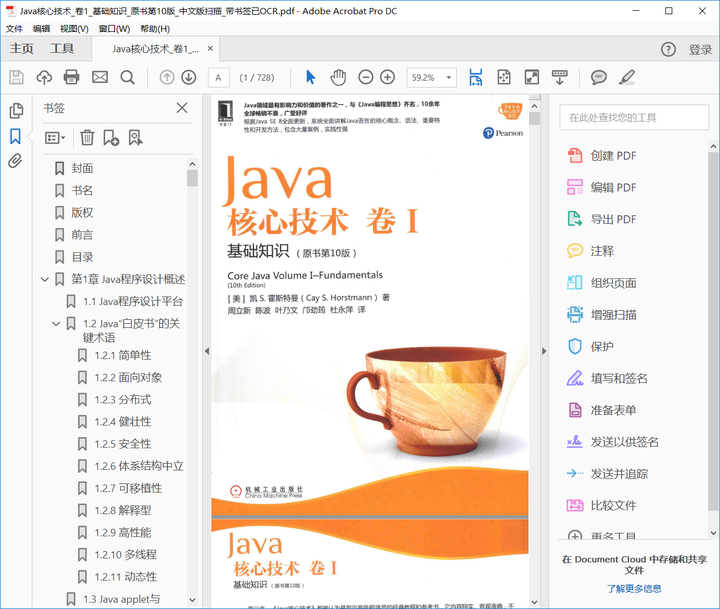Click the tools search input field
The height and width of the screenshot is (609, 720).
click(634, 118)
